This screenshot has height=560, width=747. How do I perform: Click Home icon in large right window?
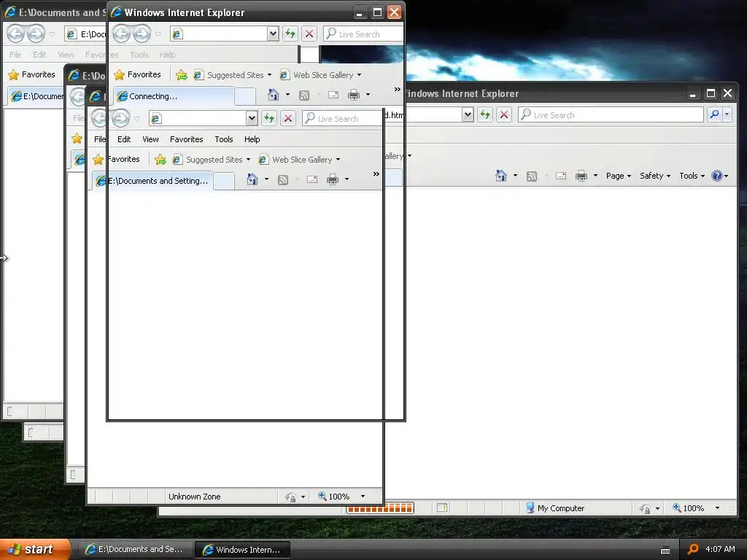pos(501,176)
